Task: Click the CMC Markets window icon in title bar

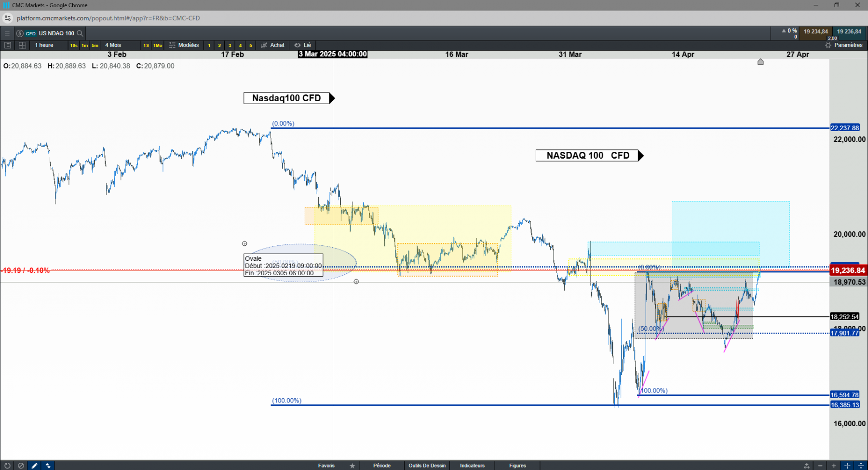Action: [6, 5]
